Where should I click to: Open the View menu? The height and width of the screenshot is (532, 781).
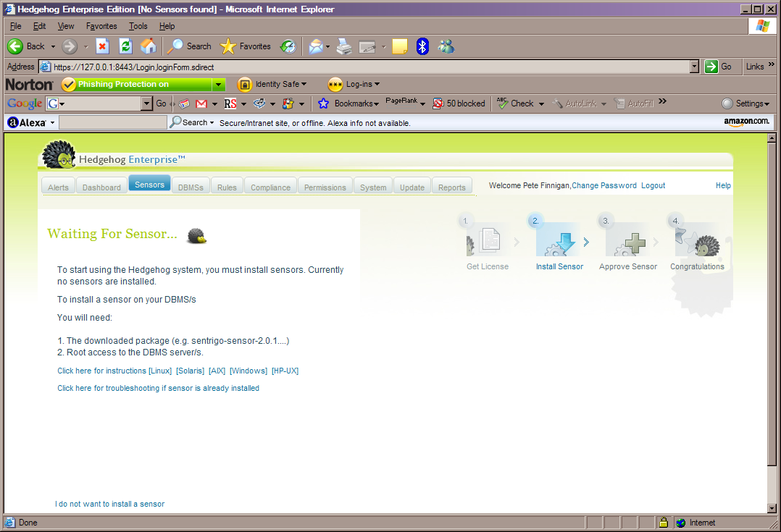click(x=66, y=26)
